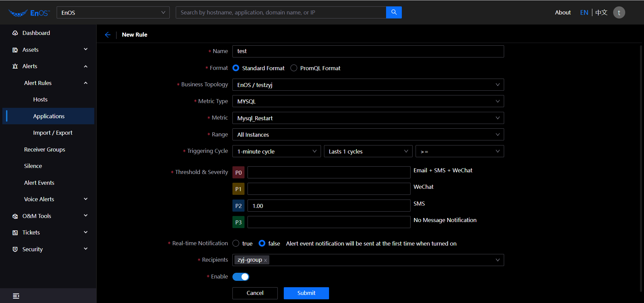This screenshot has height=303, width=644.
Task: Click the P2 threshold input with 1.00
Action: [329, 206]
